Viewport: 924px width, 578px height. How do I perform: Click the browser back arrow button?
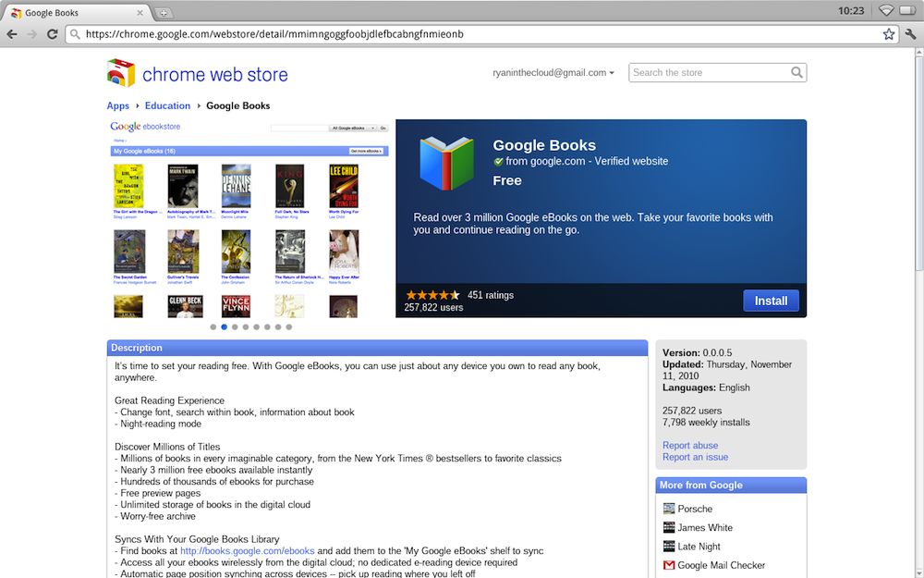pyautogui.click(x=12, y=34)
